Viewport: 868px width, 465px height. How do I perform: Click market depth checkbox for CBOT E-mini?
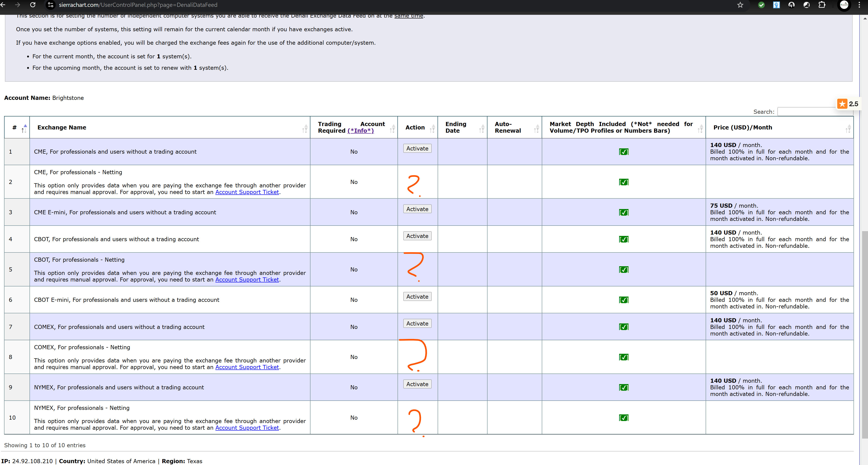tap(623, 300)
